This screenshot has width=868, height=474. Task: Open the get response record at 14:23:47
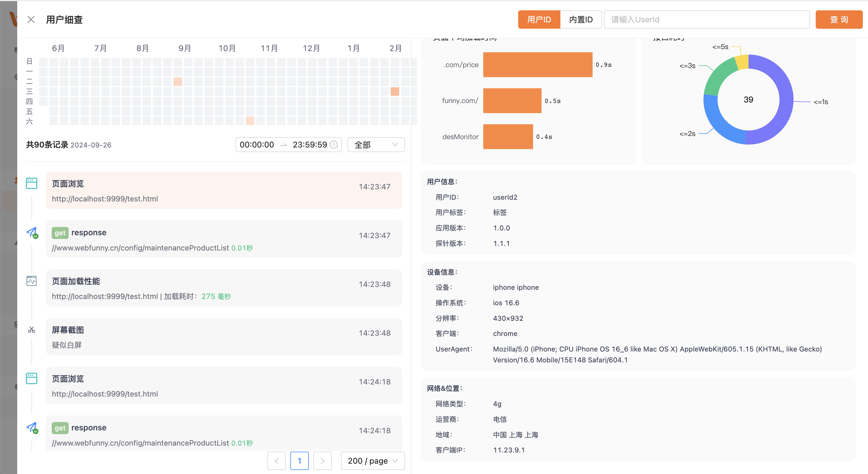[x=224, y=239]
